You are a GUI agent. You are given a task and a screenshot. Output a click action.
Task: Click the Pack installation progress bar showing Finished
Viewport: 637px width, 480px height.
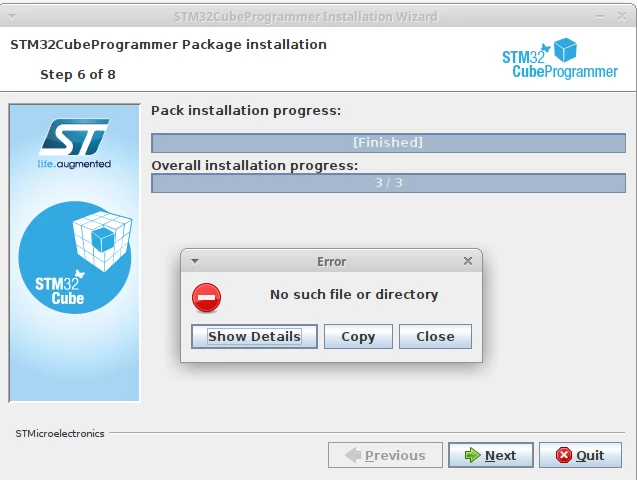[388, 143]
